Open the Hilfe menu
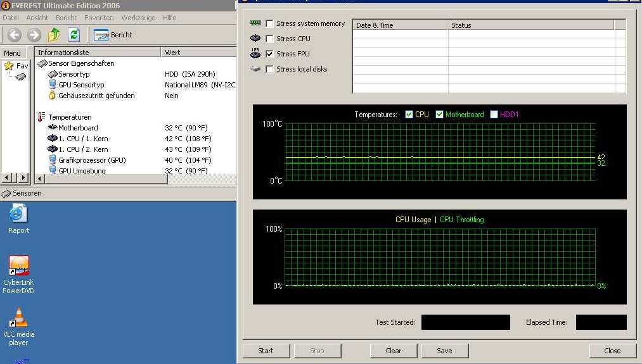Image resolution: width=642 pixels, height=364 pixels. point(169,18)
